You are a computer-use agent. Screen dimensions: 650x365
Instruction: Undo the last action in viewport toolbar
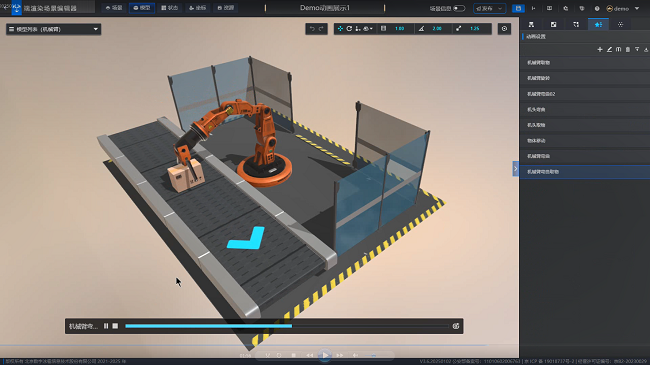(312, 29)
